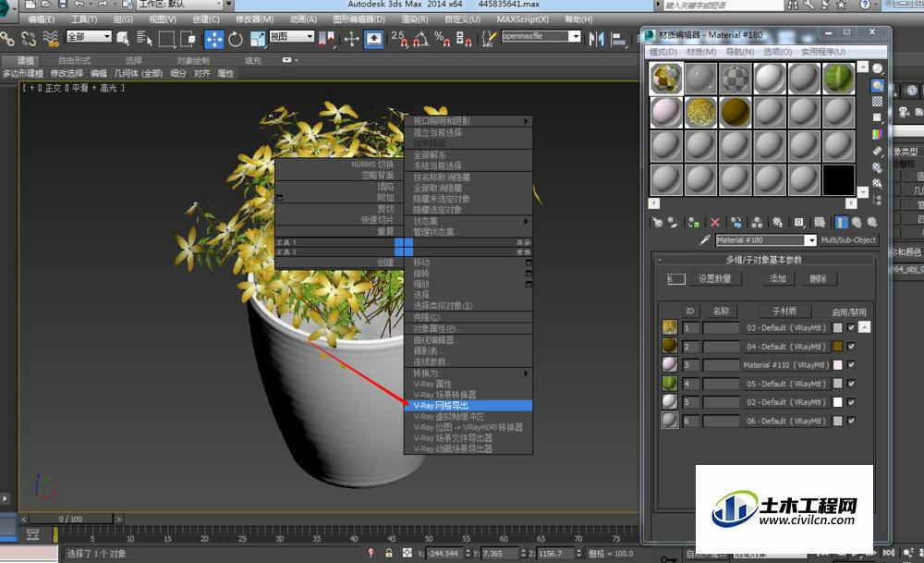Click the pink color swatch for Material #110

[x=837, y=365]
